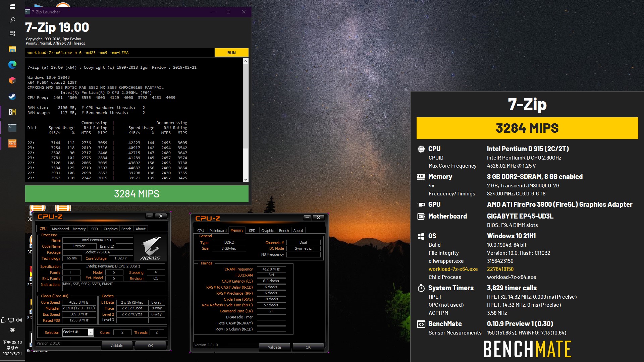Screen dimensions: 644x362
Task: Open CPU tab in right CPU-Z window
Action: point(201,231)
